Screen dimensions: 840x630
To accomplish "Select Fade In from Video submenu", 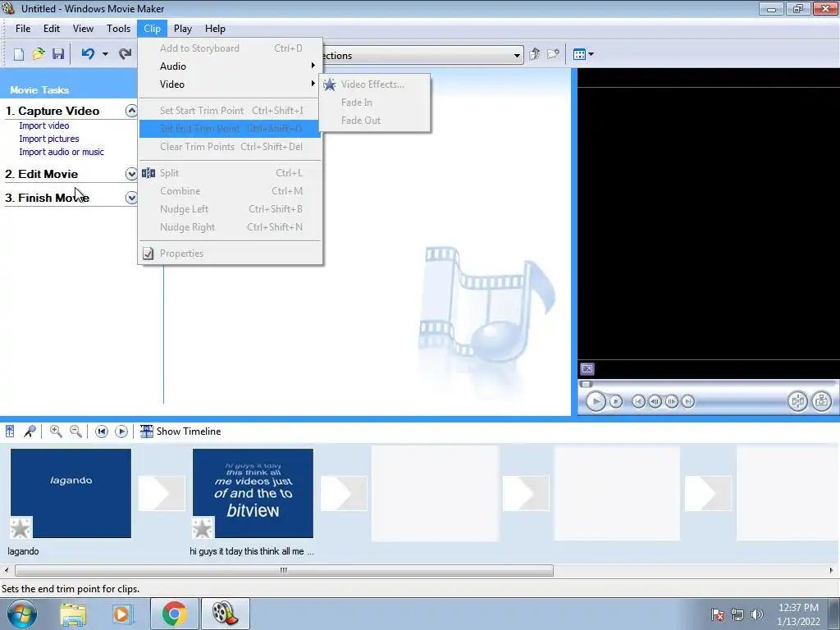I will tap(374, 103).
